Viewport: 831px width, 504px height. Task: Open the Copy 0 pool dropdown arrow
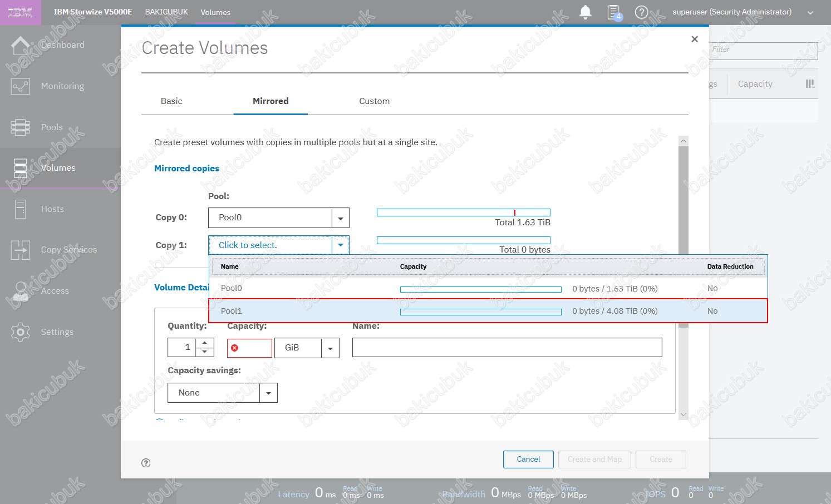point(341,218)
